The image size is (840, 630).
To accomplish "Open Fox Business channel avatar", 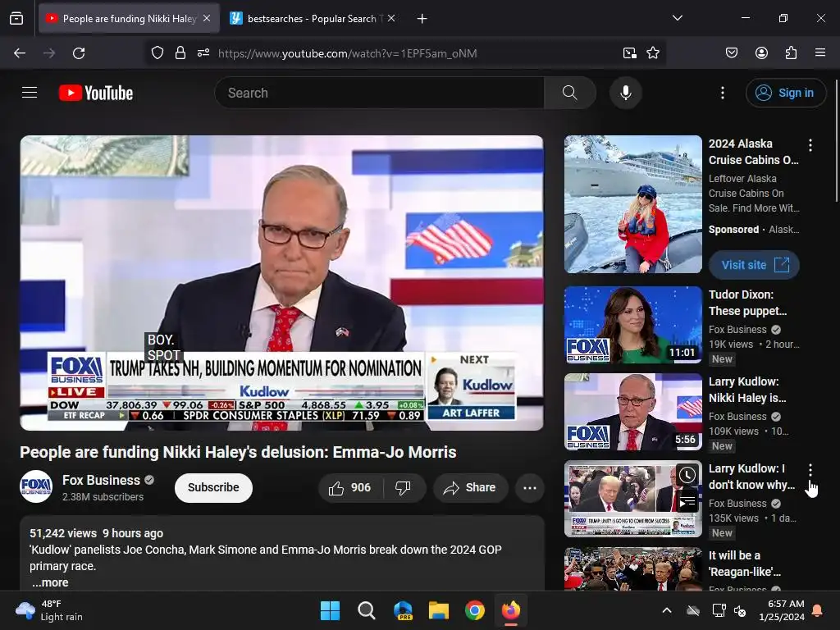I will click(36, 486).
